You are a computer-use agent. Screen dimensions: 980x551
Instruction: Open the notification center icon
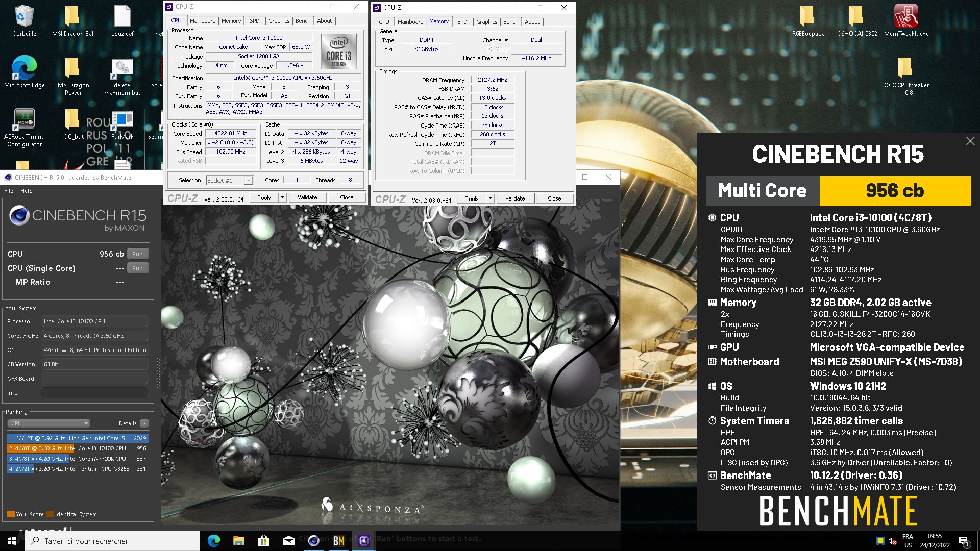tap(964, 541)
